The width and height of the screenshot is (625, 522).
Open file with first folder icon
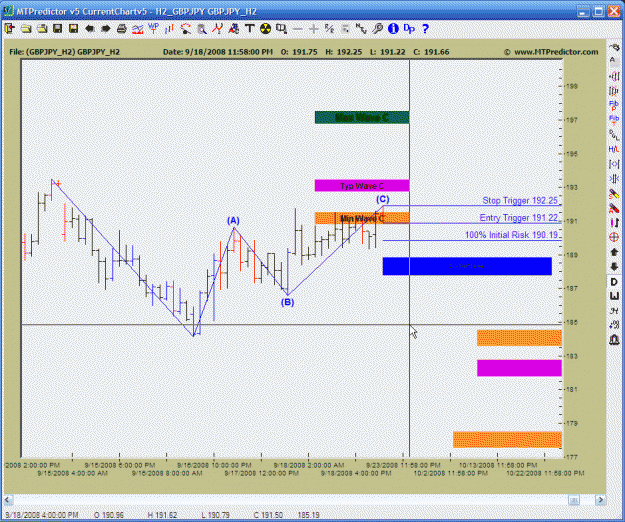pos(26,29)
